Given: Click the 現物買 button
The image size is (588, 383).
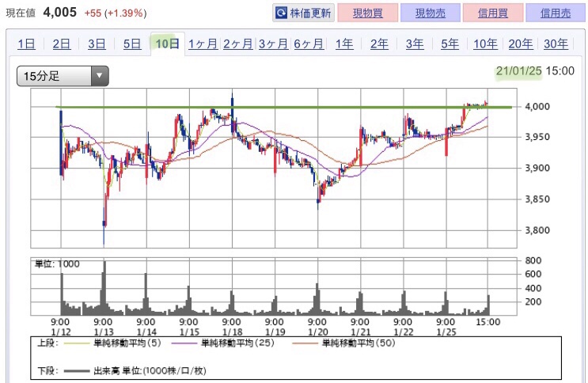Looking at the screenshot, I should pos(367,13).
